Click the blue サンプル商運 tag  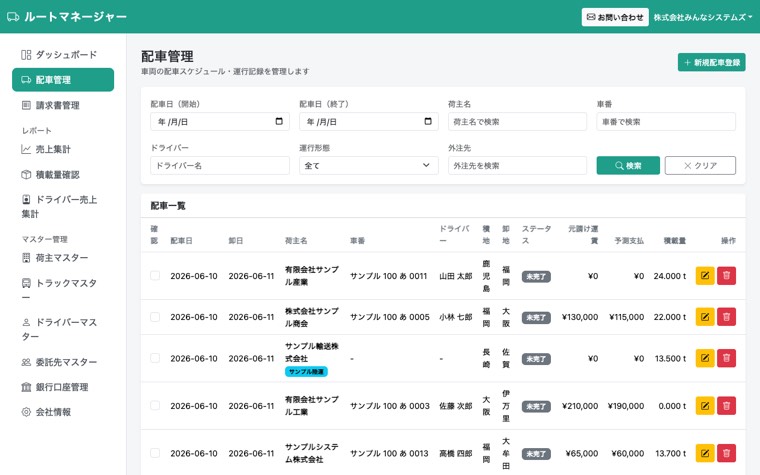click(x=306, y=371)
